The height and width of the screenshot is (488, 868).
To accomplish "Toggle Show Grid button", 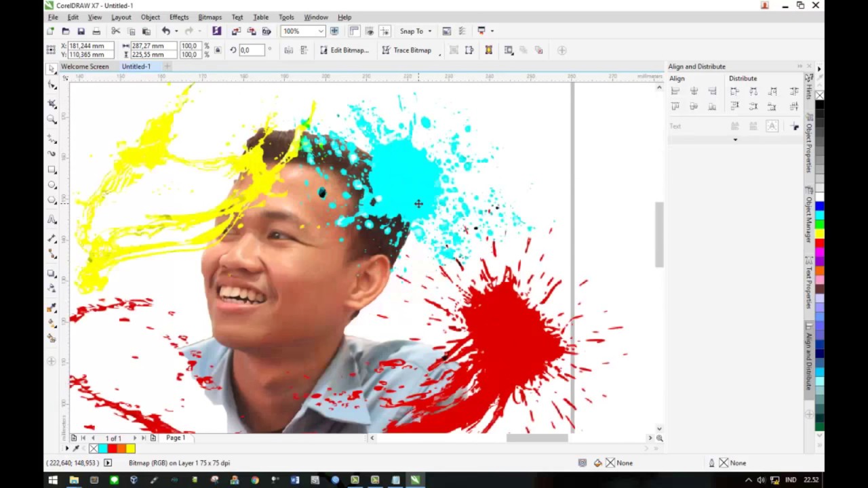I will click(x=370, y=31).
